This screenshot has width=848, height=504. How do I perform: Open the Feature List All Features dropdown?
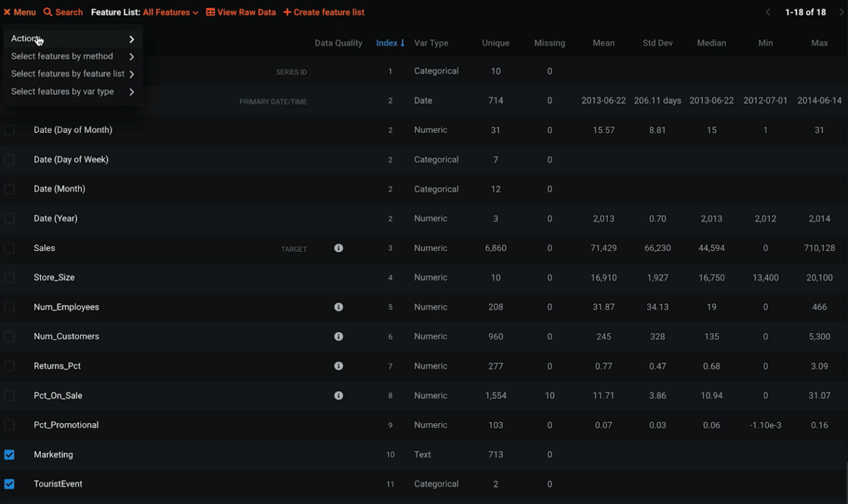point(170,12)
